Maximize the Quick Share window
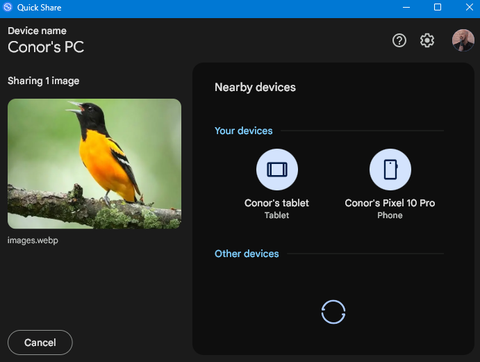The width and height of the screenshot is (480, 362). 438,7
